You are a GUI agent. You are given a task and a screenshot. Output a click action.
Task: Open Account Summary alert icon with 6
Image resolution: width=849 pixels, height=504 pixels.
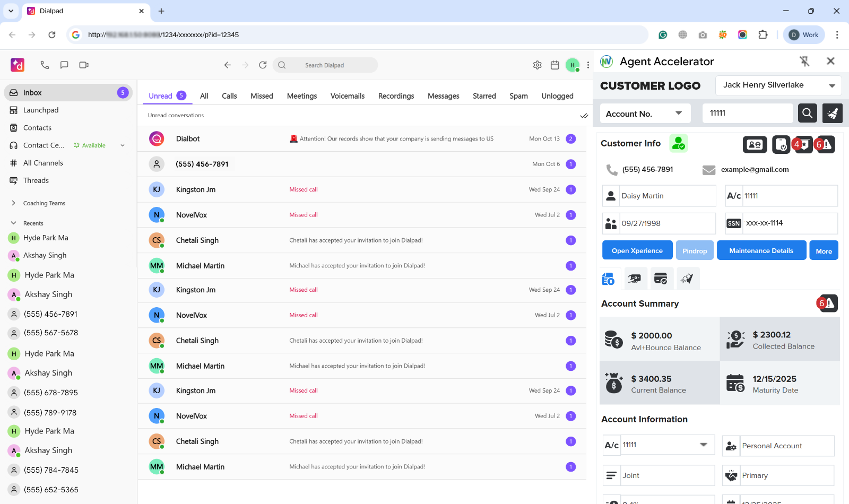827,303
